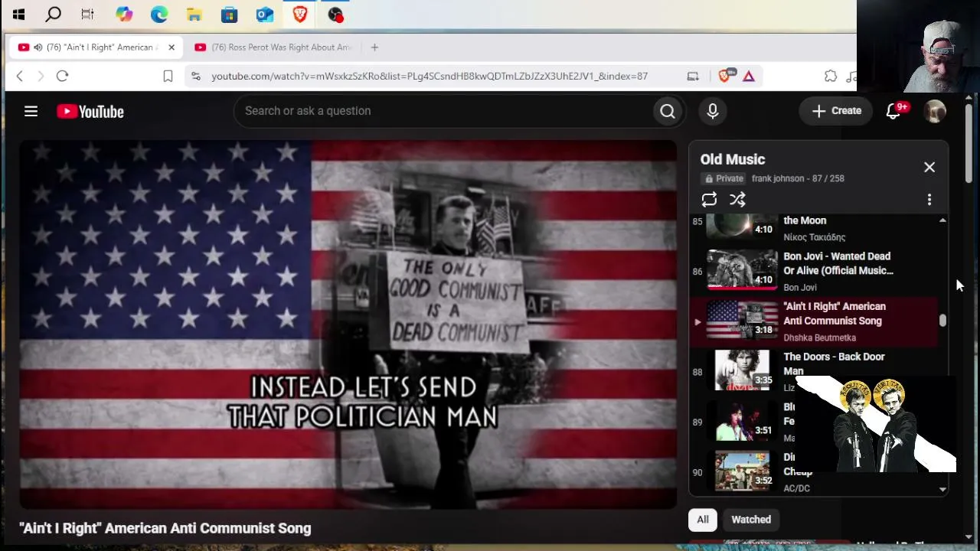Image resolution: width=980 pixels, height=551 pixels.
Task: Open Old Music playlist options menu
Action: [x=929, y=200]
